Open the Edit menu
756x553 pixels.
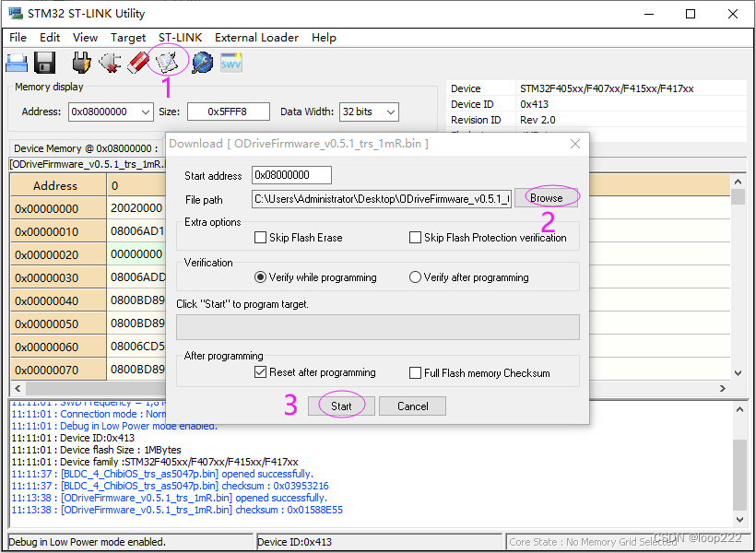coord(50,38)
